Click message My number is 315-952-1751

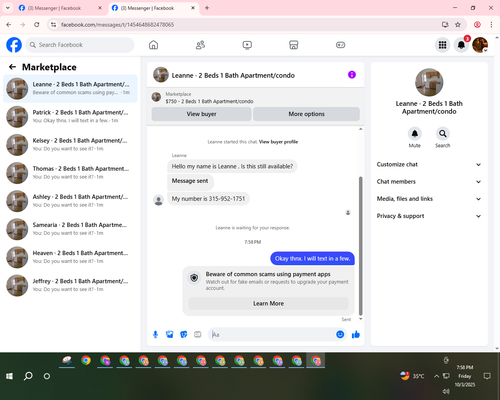[x=208, y=199]
